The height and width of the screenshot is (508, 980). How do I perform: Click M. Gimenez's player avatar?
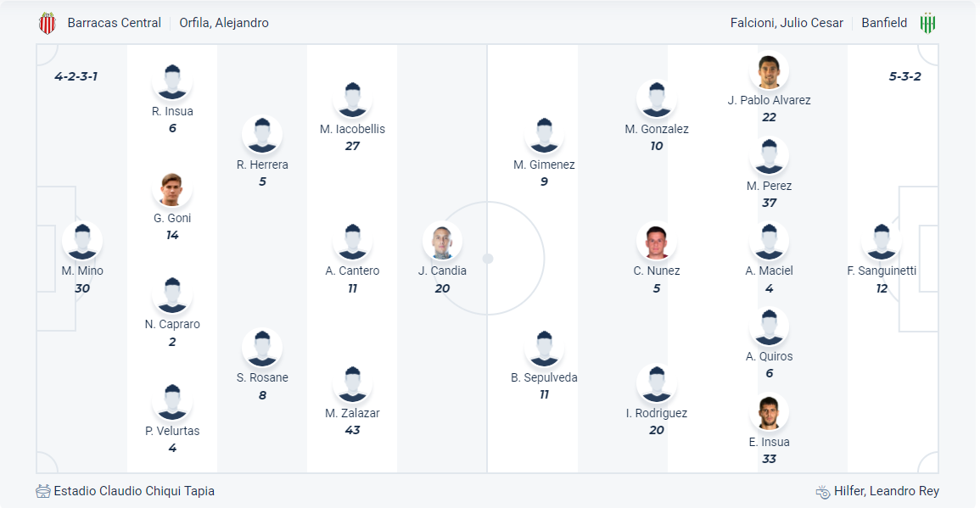coord(544,136)
